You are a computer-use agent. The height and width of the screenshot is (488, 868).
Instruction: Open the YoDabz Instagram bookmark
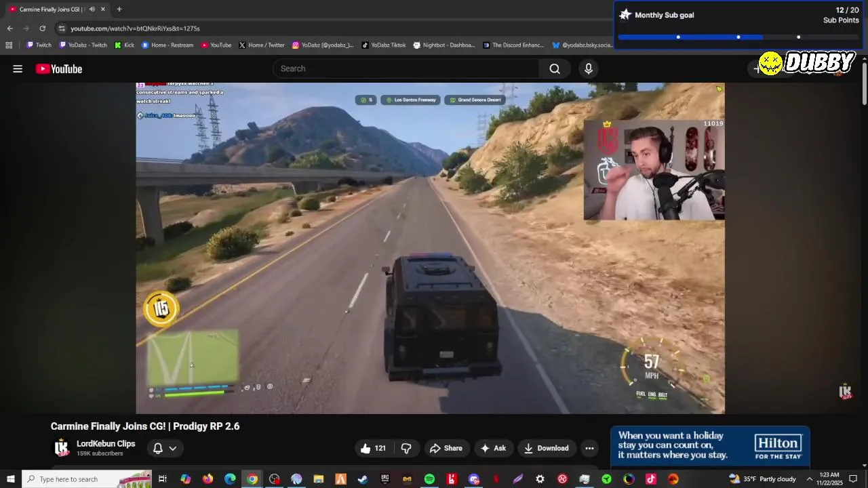pos(323,45)
